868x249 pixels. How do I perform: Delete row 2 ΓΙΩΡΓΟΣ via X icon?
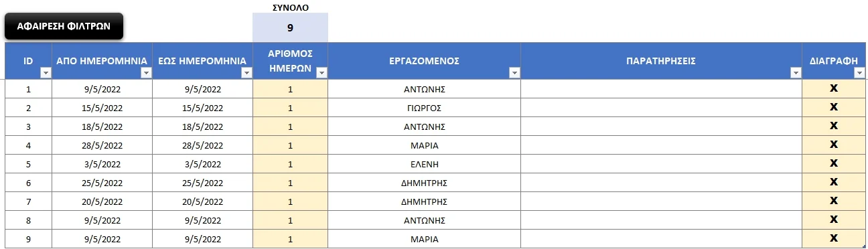pyautogui.click(x=834, y=106)
